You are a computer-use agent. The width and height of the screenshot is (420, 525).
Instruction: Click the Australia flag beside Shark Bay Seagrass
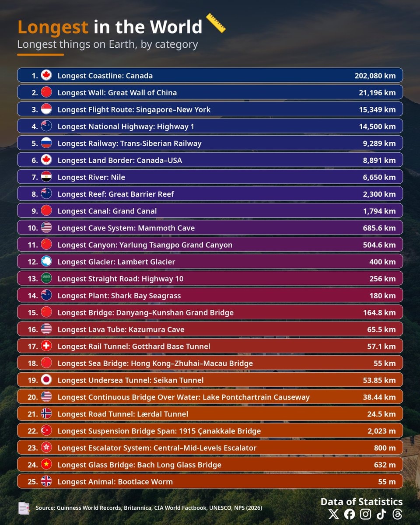point(46,295)
